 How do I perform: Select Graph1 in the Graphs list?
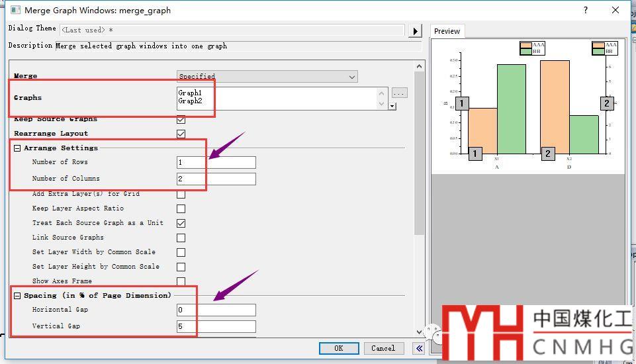[x=190, y=93]
